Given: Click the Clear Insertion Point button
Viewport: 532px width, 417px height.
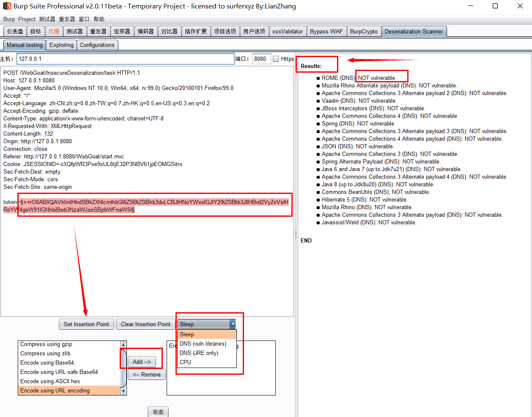Looking at the screenshot, I should [x=145, y=324].
